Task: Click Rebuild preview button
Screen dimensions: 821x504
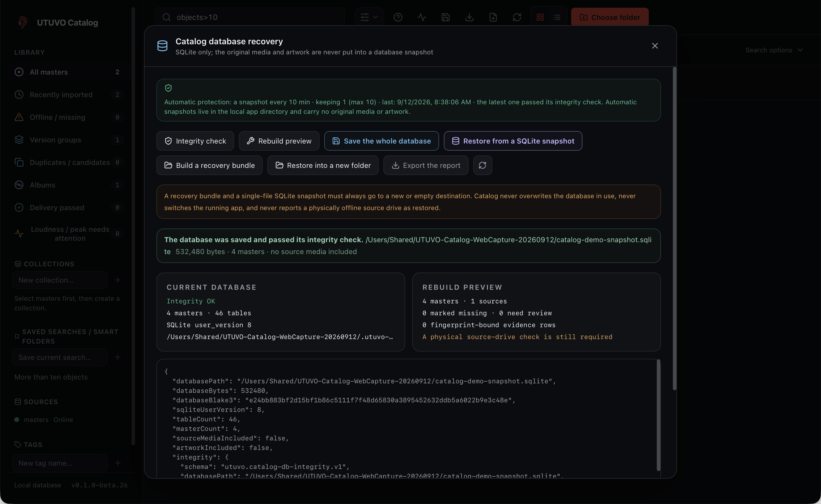Action: tap(279, 141)
